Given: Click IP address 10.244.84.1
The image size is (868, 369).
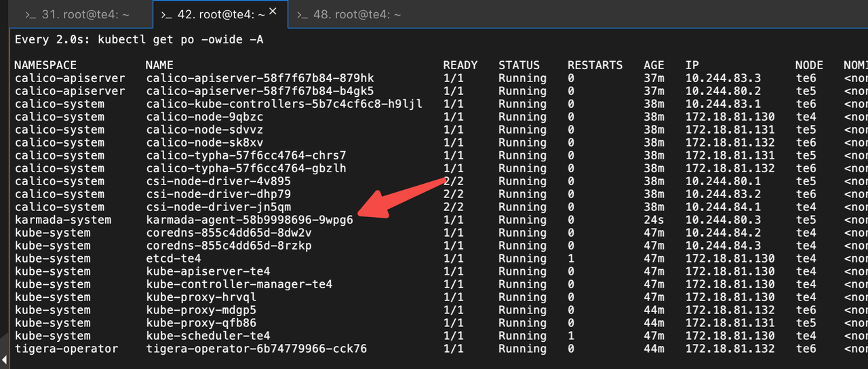Looking at the screenshot, I should [723, 207].
